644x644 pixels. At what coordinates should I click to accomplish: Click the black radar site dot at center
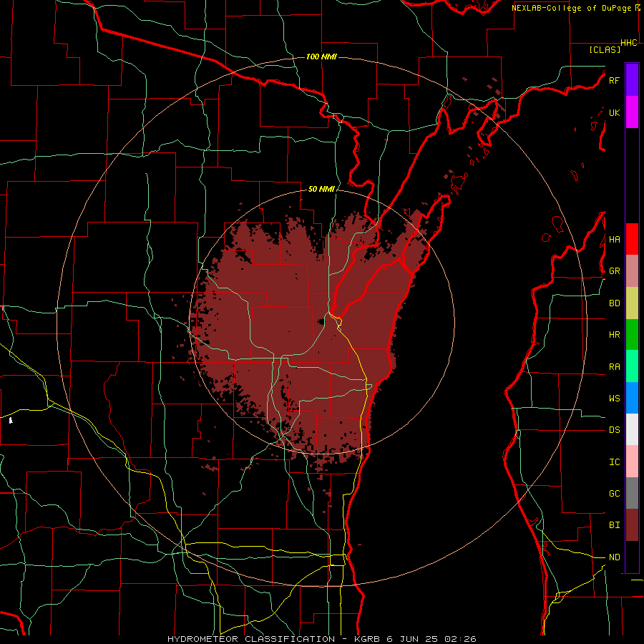point(321,322)
